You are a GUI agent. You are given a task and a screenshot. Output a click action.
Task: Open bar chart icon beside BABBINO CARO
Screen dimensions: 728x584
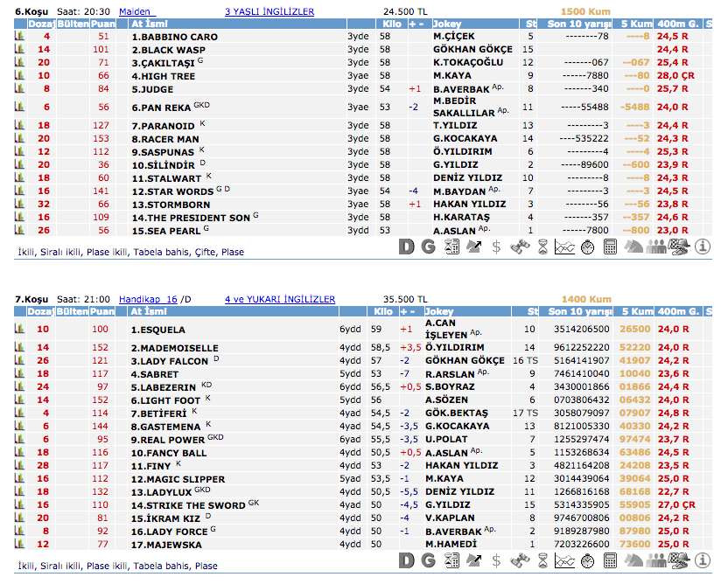coord(19,37)
